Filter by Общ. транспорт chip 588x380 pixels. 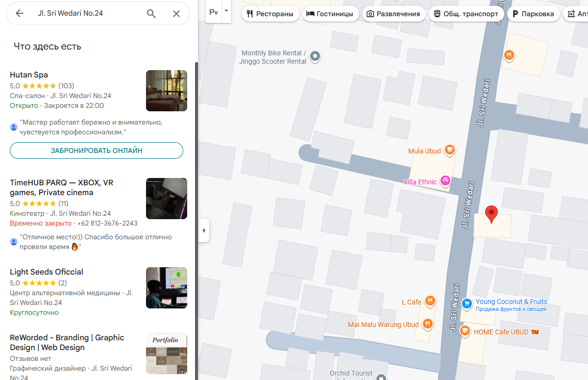tap(466, 14)
